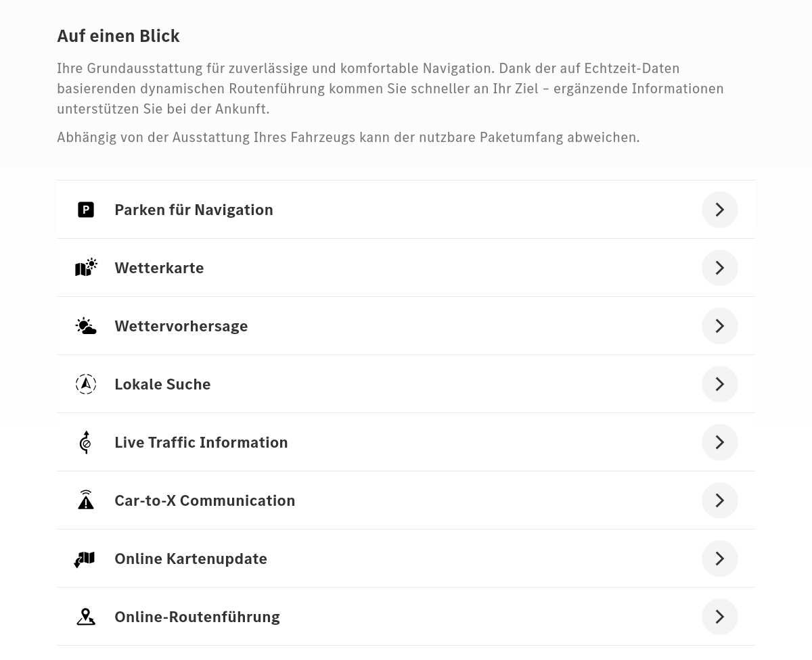Expand Parken für Navigation with its chevron
Viewport: 812px width, 660px height.
720,210
